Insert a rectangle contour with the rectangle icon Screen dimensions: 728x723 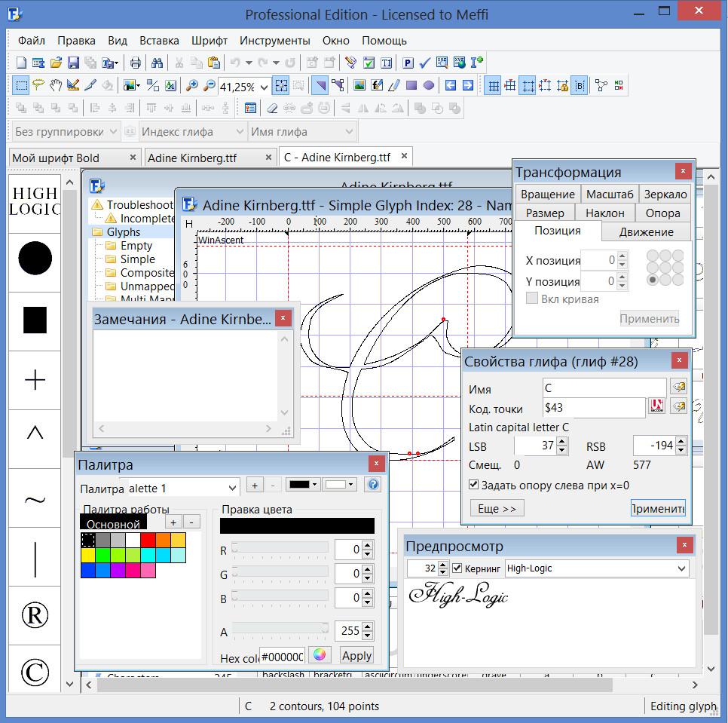(x=411, y=85)
